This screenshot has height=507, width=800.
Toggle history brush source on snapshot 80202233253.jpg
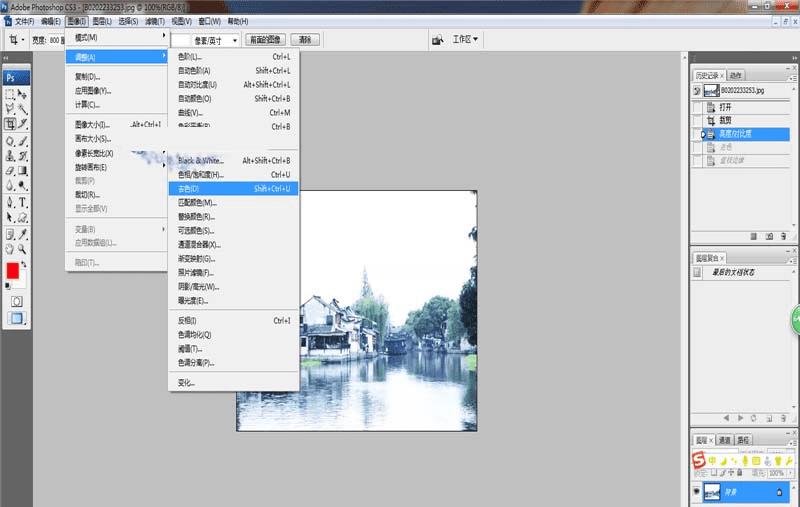pos(696,91)
